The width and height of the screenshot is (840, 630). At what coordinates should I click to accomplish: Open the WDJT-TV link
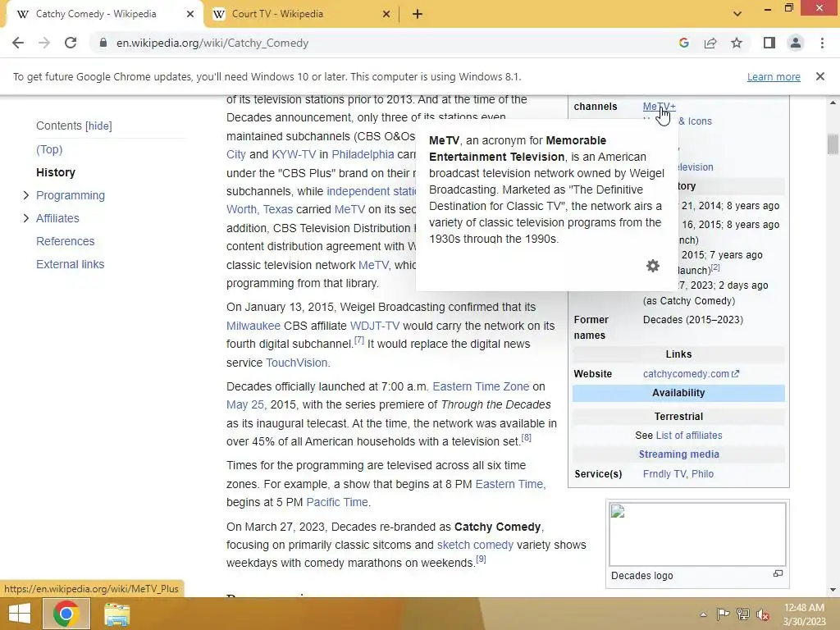374,326
